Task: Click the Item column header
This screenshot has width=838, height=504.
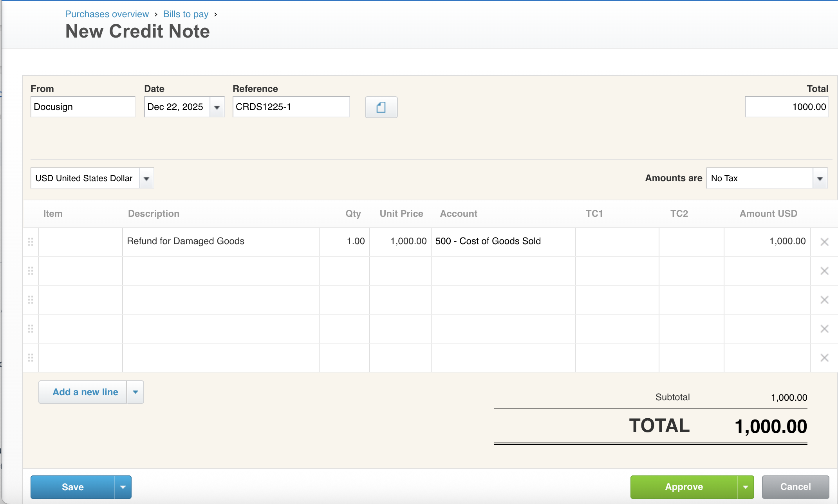Action: (53, 214)
